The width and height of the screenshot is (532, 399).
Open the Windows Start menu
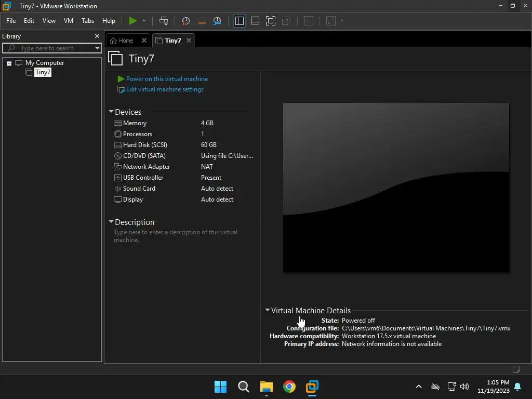(x=220, y=387)
